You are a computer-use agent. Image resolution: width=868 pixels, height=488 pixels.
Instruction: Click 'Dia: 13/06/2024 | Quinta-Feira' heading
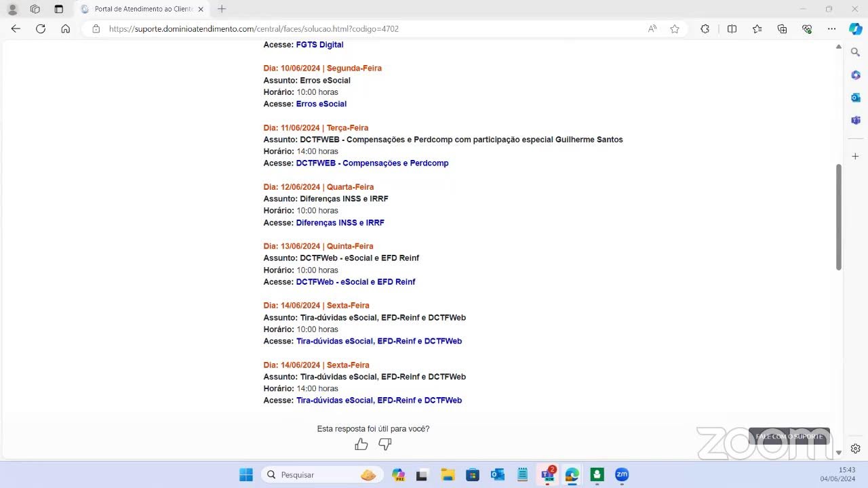(319, 246)
